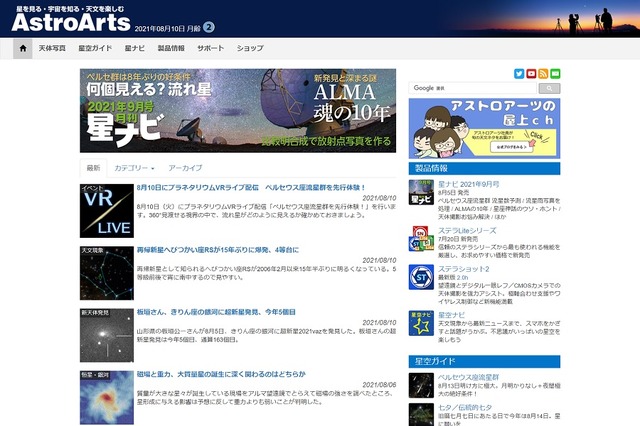This screenshot has width=640, height=426.
Task: Click the ステラショット2 product icon
Action: click(x=422, y=275)
